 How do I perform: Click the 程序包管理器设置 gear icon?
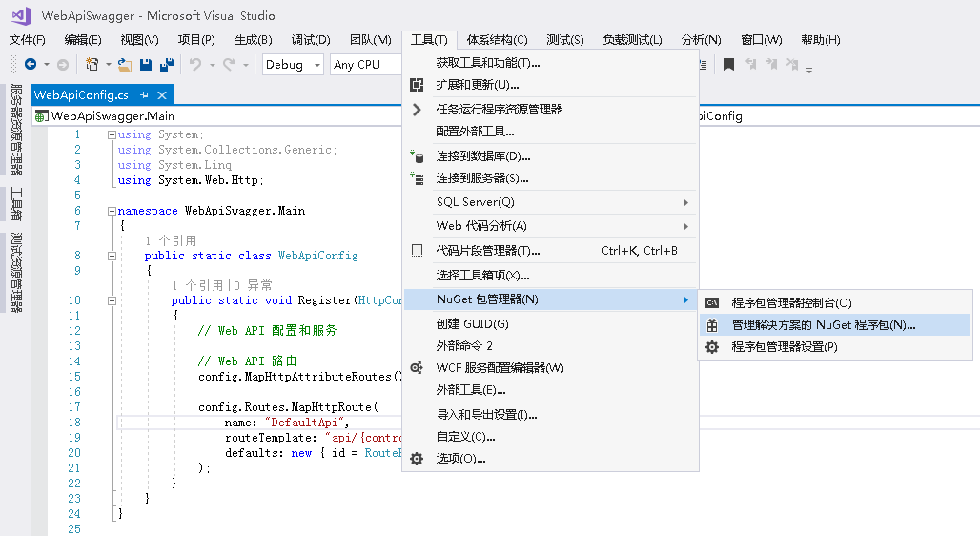click(x=712, y=346)
